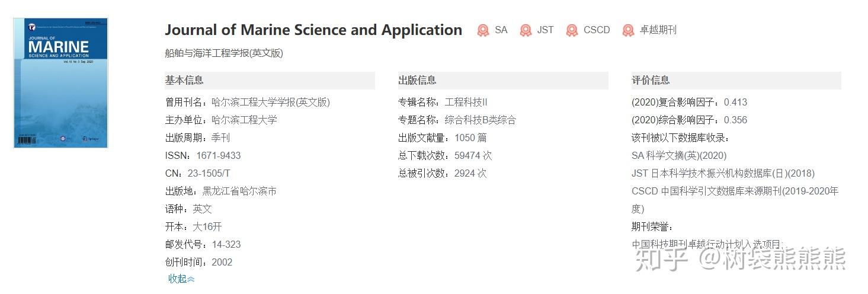Screen dimensions: 868x294
Task: Collapse details with 收起 link
Action: tap(181, 279)
